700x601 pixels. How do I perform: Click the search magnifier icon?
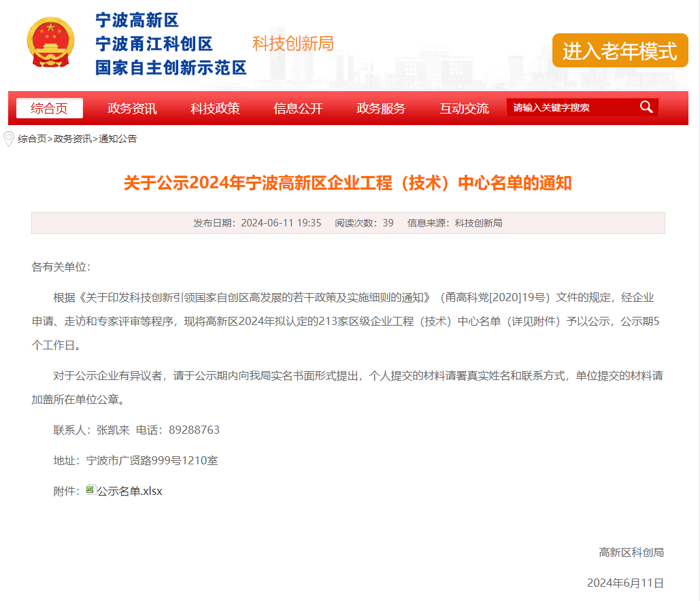(646, 107)
